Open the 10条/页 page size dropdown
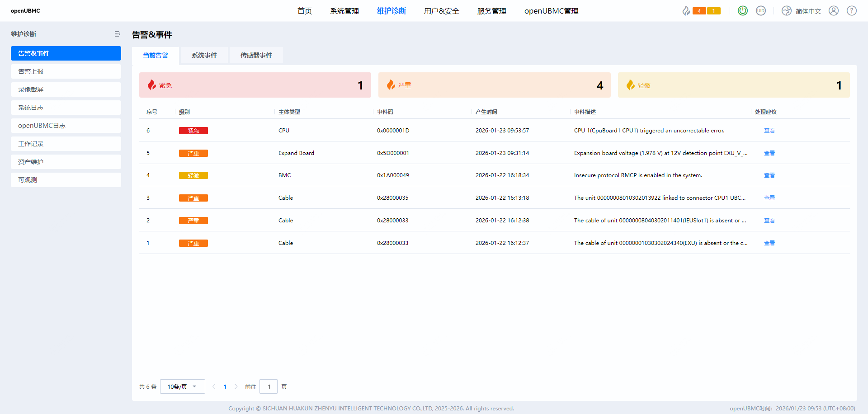868x414 pixels. 182,386
